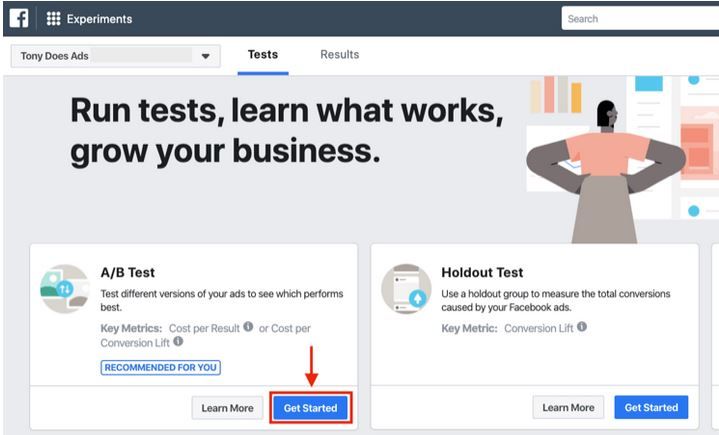
Task: Click Get Started for A/B Test
Action: 310,407
